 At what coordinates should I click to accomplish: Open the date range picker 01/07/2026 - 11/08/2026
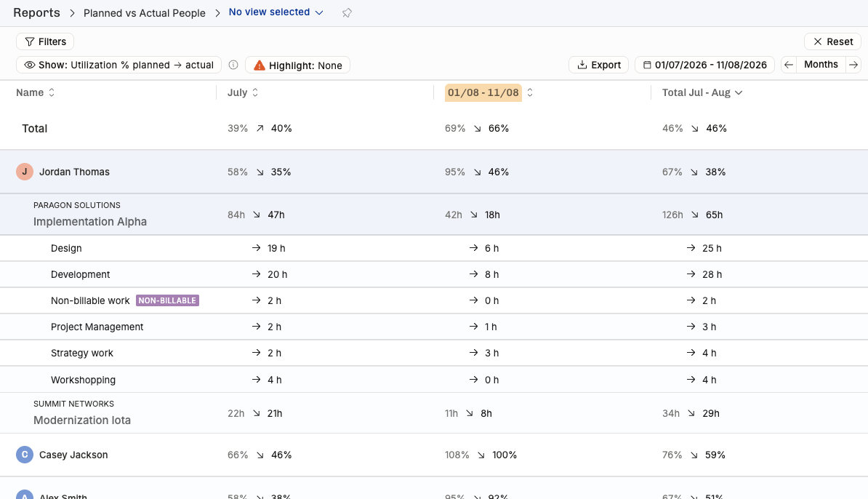(704, 65)
